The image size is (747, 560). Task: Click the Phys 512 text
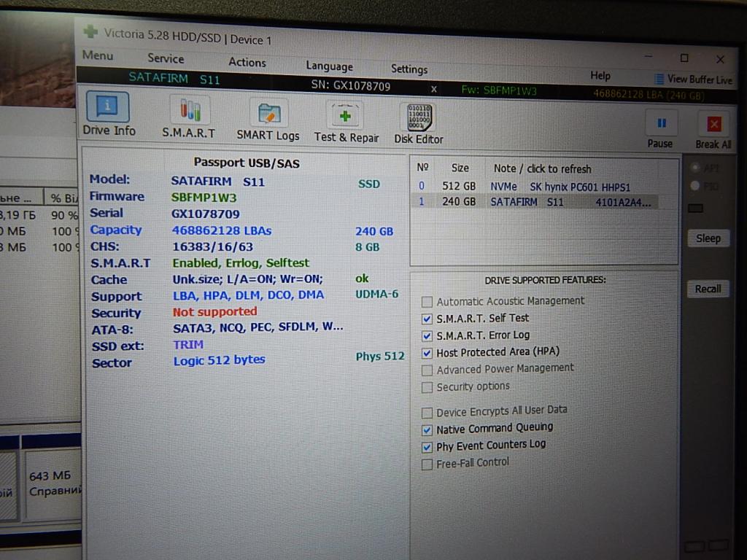click(380, 356)
